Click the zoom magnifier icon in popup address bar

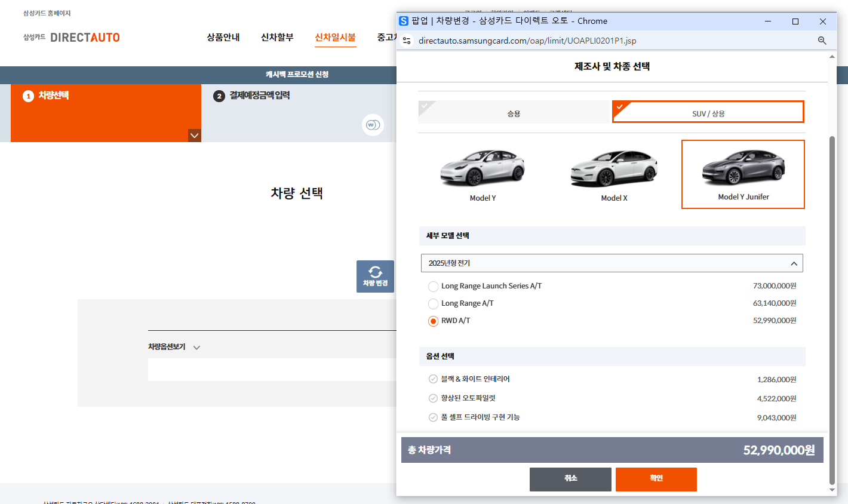coord(822,41)
